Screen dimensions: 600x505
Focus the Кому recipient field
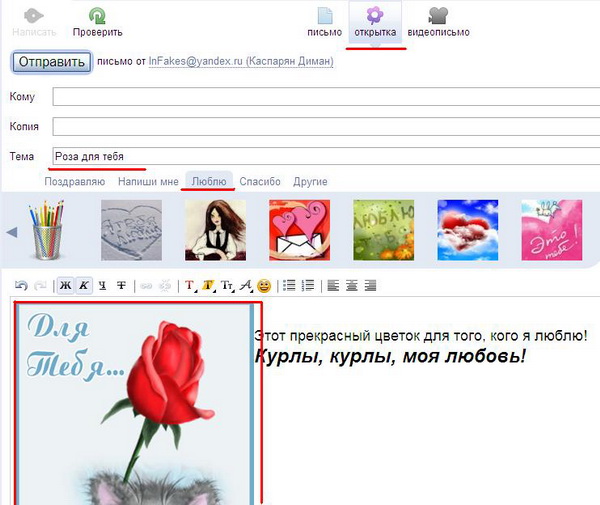click(x=326, y=96)
